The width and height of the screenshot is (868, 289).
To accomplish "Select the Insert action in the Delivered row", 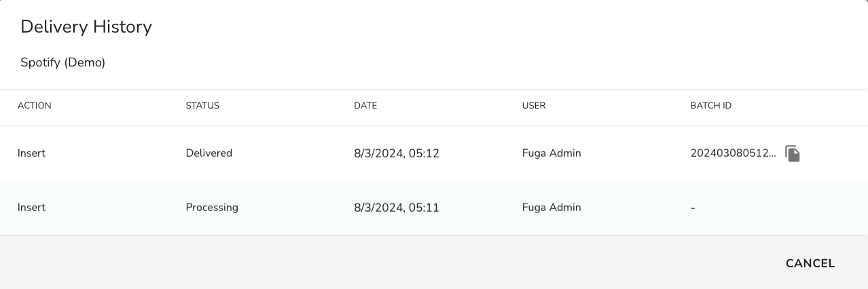I will point(32,153).
